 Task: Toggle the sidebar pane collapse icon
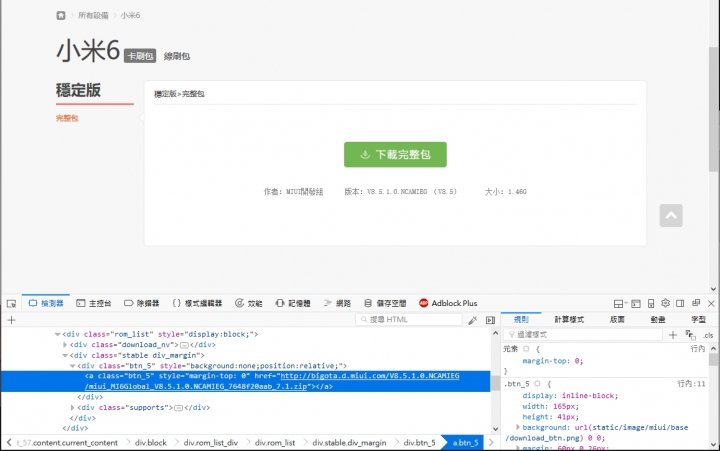click(490, 320)
